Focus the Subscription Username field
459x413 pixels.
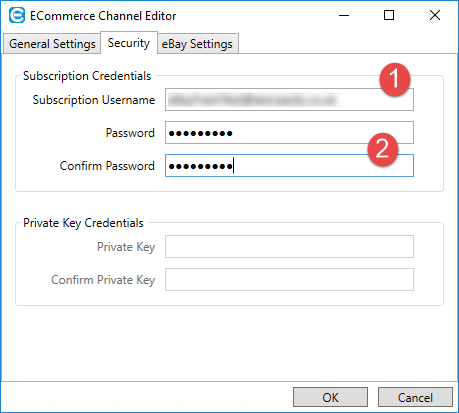[289, 100]
